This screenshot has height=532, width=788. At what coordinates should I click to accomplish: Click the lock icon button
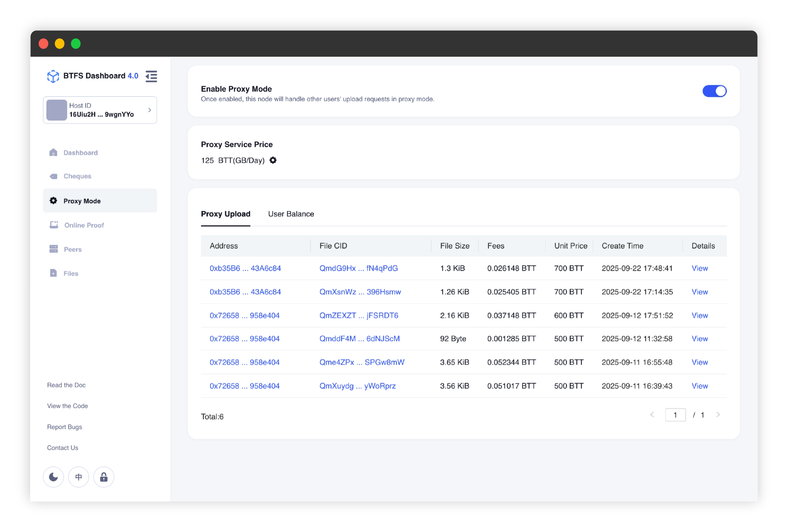pyautogui.click(x=104, y=477)
